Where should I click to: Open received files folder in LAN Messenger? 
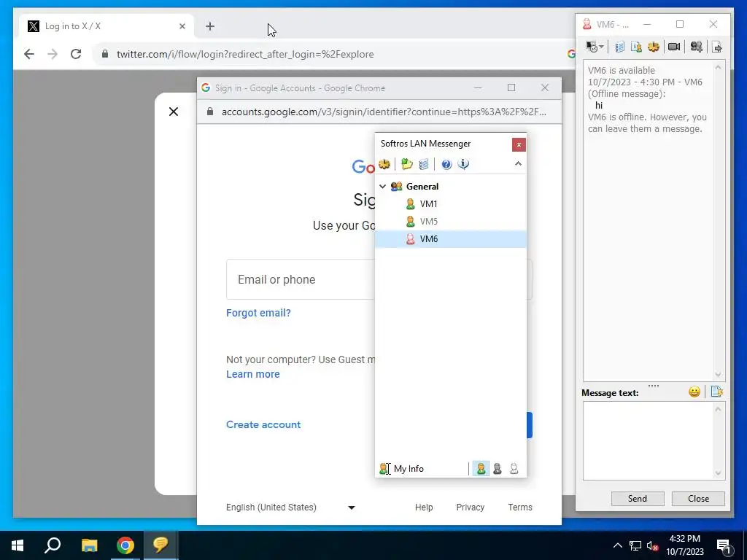[406, 164]
